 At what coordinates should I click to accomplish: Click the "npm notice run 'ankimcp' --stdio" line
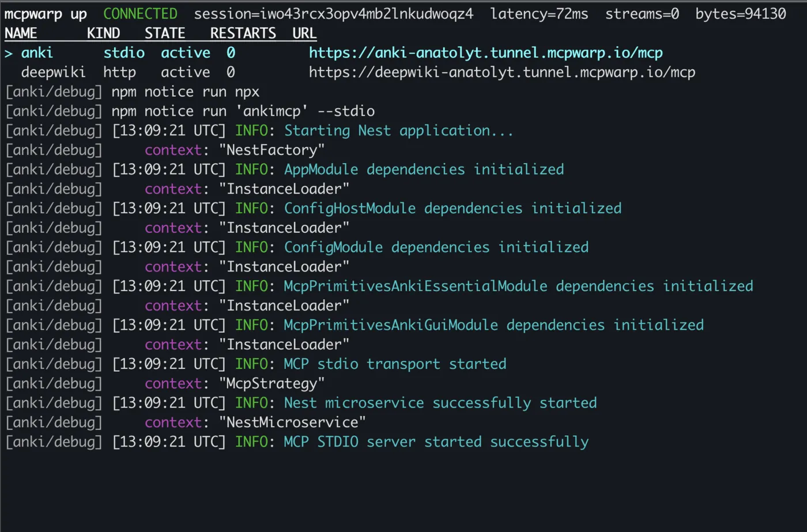click(x=243, y=111)
